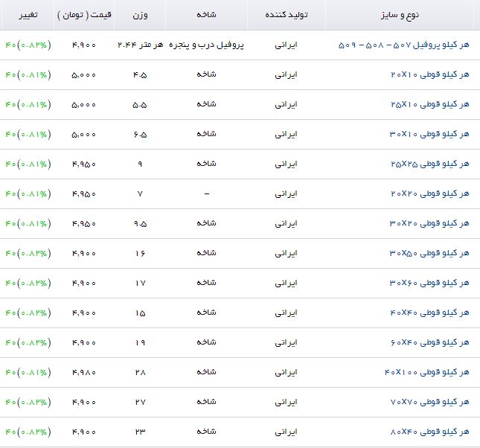Open the link 'هر کیلو قوطی 25X10'

tap(430, 105)
